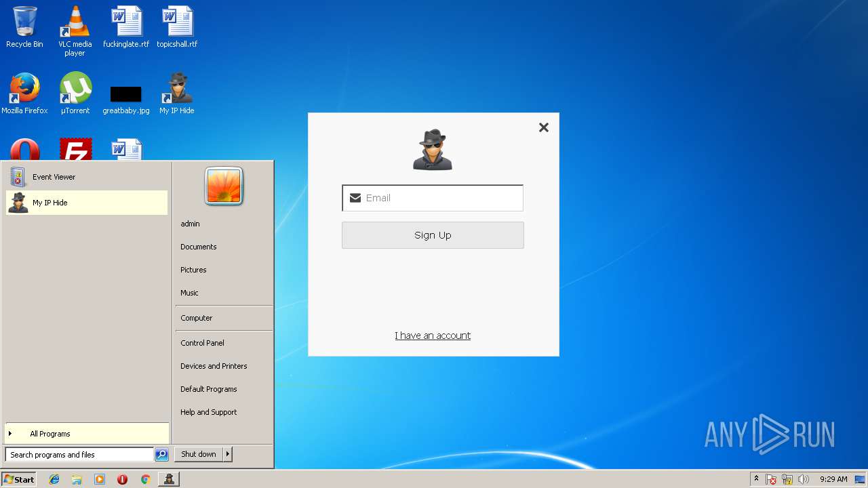Click the Search programs and files box
The width and height of the screenshot is (868, 488).
(79, 455)
